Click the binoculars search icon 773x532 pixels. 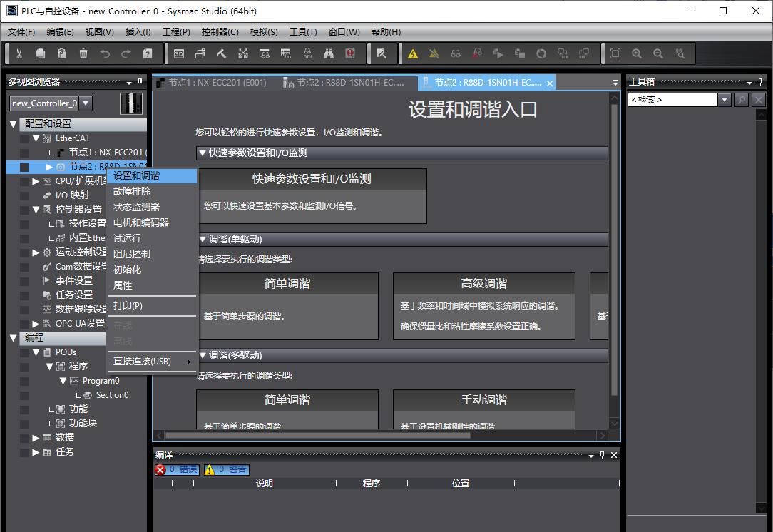329,53
